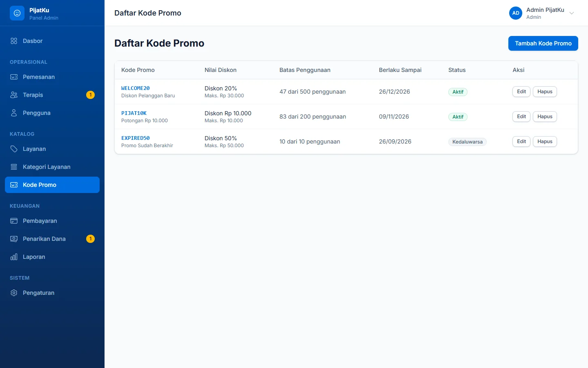Click the Aktif status badge for WELCOME20
Viewport: 588px width, 368px height.
[x=458, y=92]
